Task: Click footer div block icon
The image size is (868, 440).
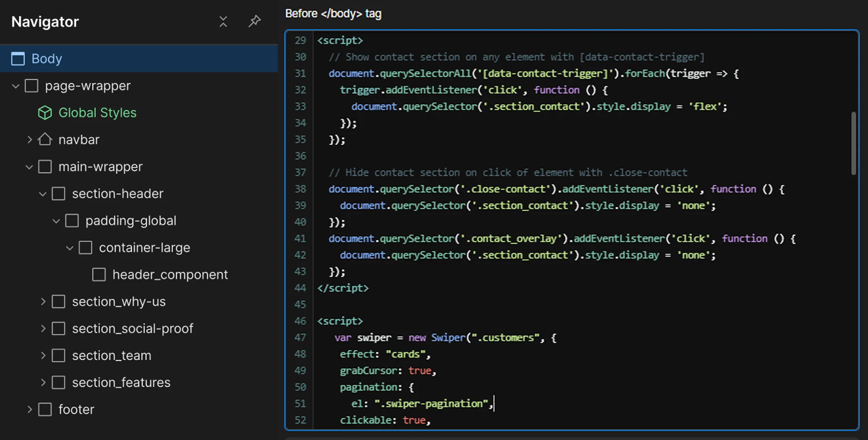Action: coord(45,409)
